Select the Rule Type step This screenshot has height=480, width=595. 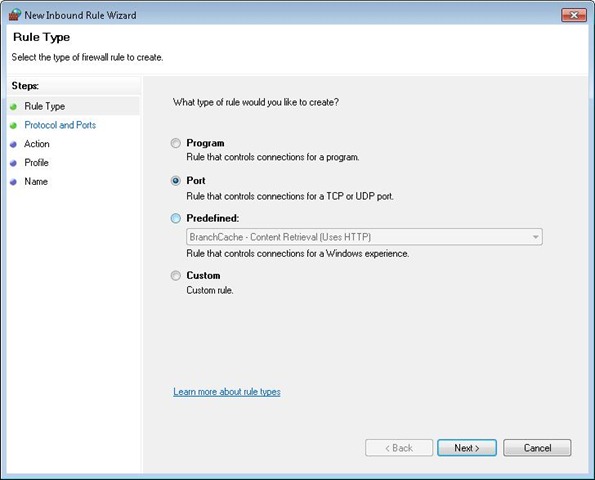pyautogui.click(x=44, y=106)
